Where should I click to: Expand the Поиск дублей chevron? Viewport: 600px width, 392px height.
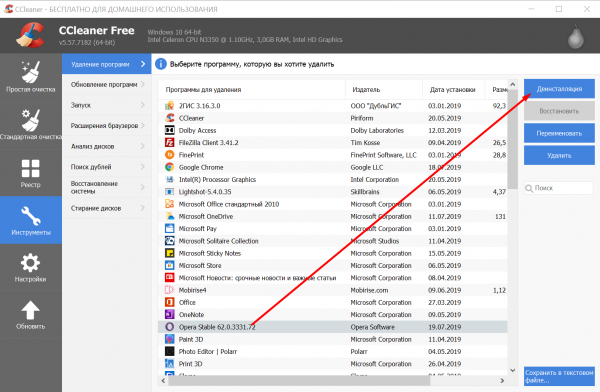(x=143, y=167)
